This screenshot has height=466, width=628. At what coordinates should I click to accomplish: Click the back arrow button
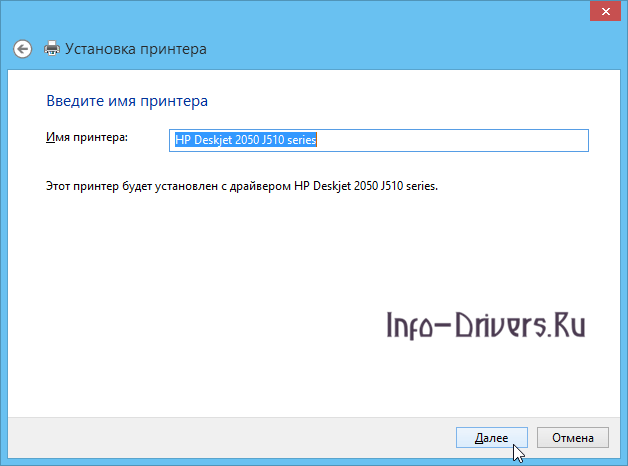click(23, 48)
